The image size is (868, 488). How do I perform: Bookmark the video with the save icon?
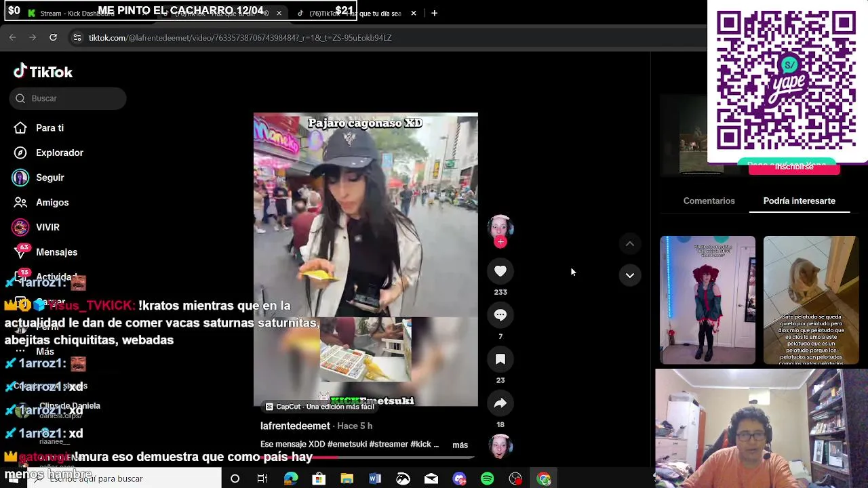click(500, 359)
